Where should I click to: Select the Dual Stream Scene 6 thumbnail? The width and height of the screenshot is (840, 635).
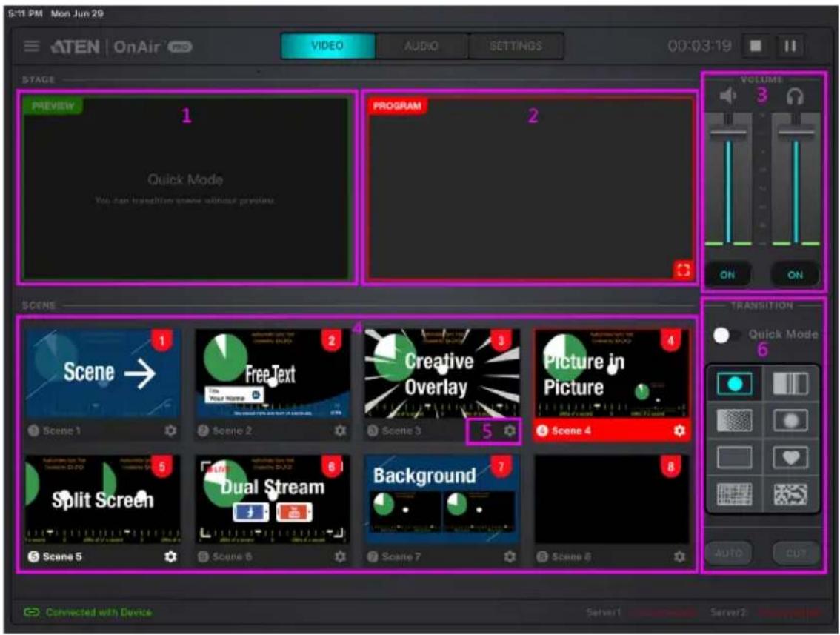272,499
